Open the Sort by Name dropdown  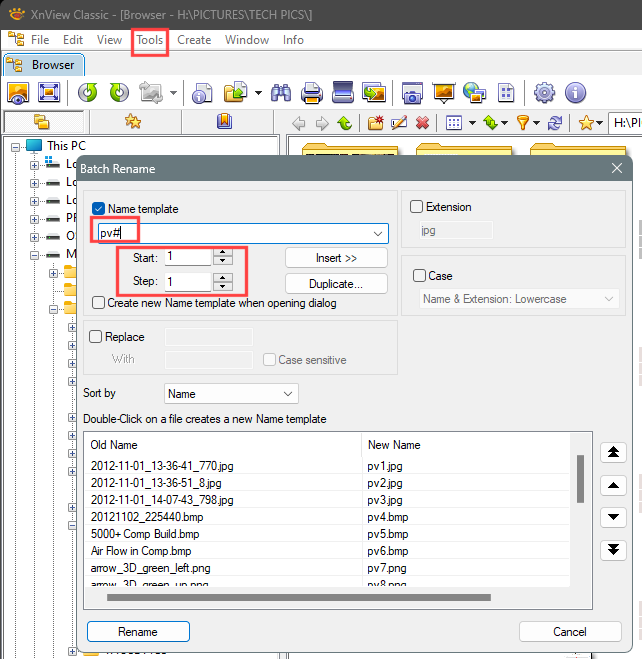231,394
